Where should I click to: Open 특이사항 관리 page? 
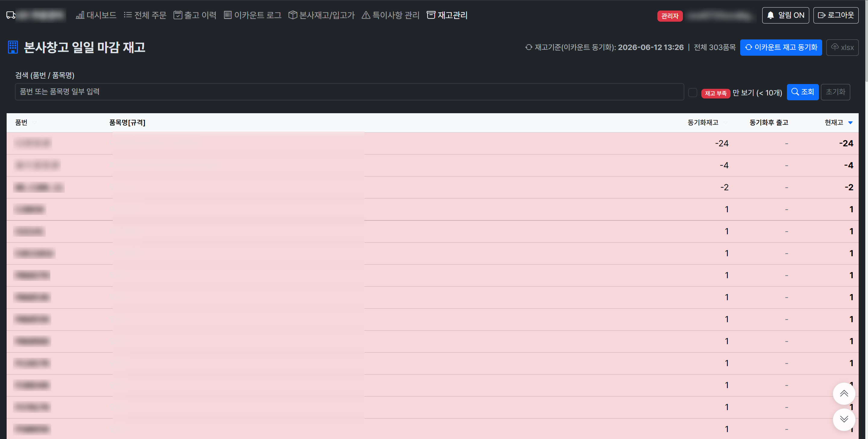click(390, 15)
